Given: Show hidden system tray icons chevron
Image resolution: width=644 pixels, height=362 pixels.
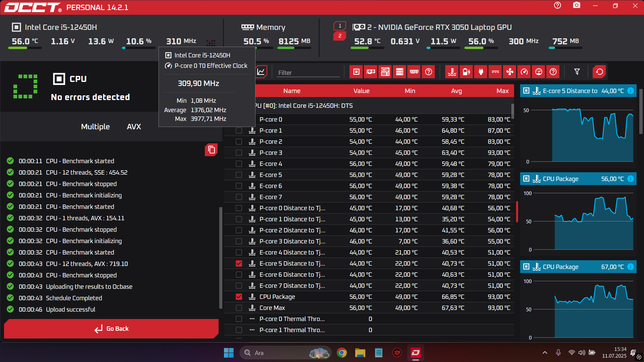Looking at the screenshot, I should [x=545, y=353].
